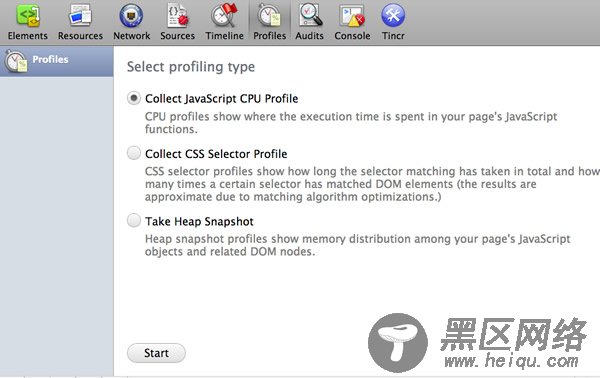Click 'Select profiling type' heading
Screen dimensions: 600x378
191,67
